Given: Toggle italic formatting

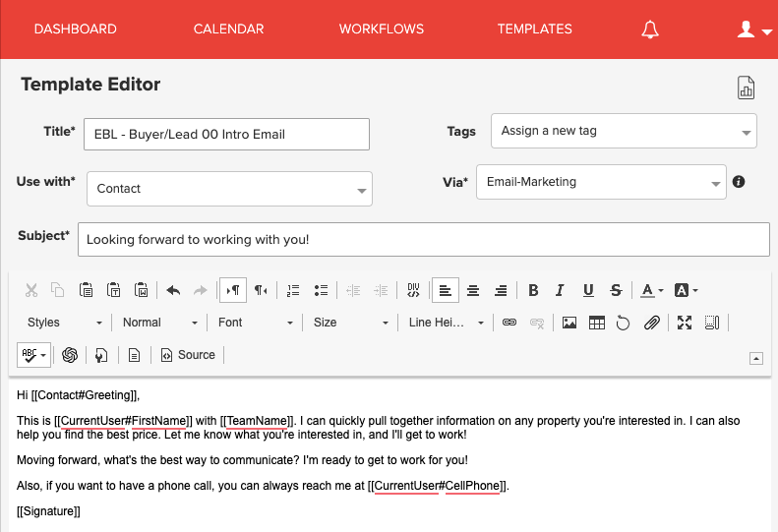Looking at the screenshot, I should click(561, 290).
